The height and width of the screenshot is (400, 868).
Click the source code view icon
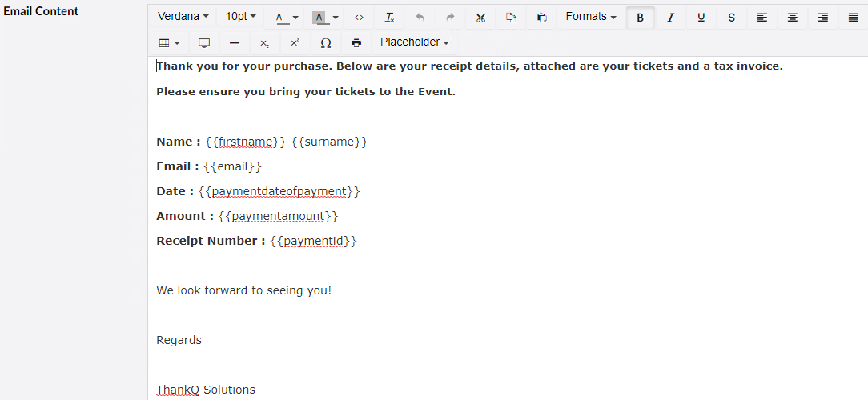[359, 18]
